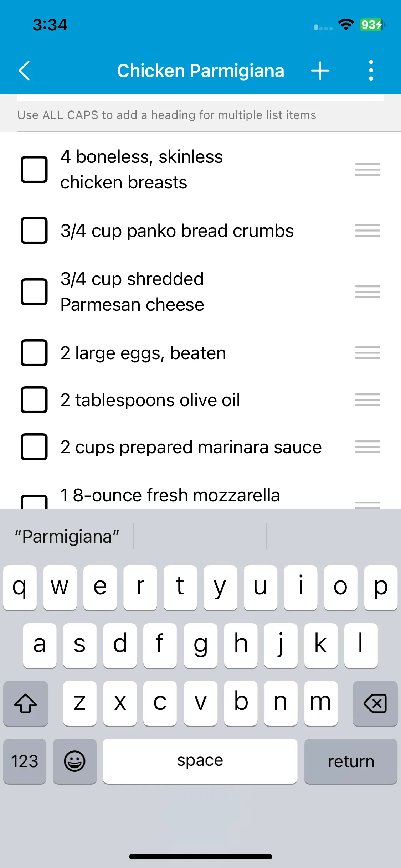Viewport: 401px width, 868px height.
Task: Check off boneless skinless chicken breasts
Action: click(34, 170)
